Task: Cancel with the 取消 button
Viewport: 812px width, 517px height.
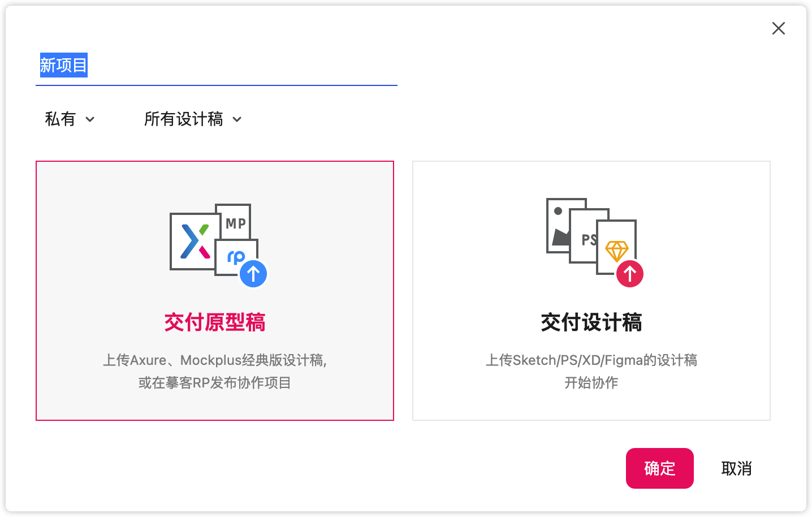Action: pos(736,468)
